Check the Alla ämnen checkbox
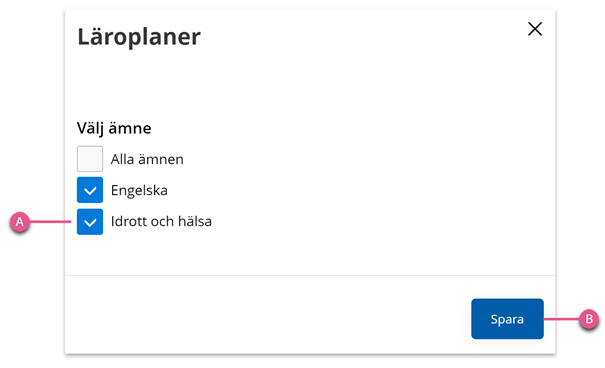This screenshot has width=605, height=368. click(90, 159)
